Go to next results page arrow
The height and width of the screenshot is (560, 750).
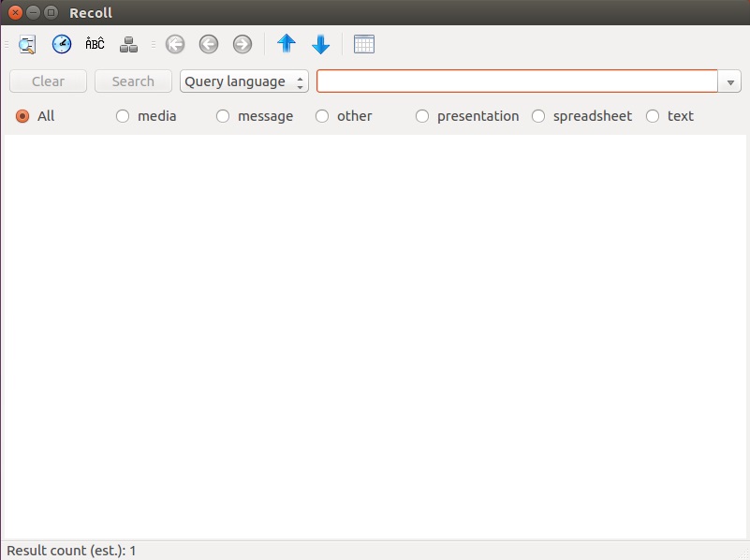tap(243, 44)
